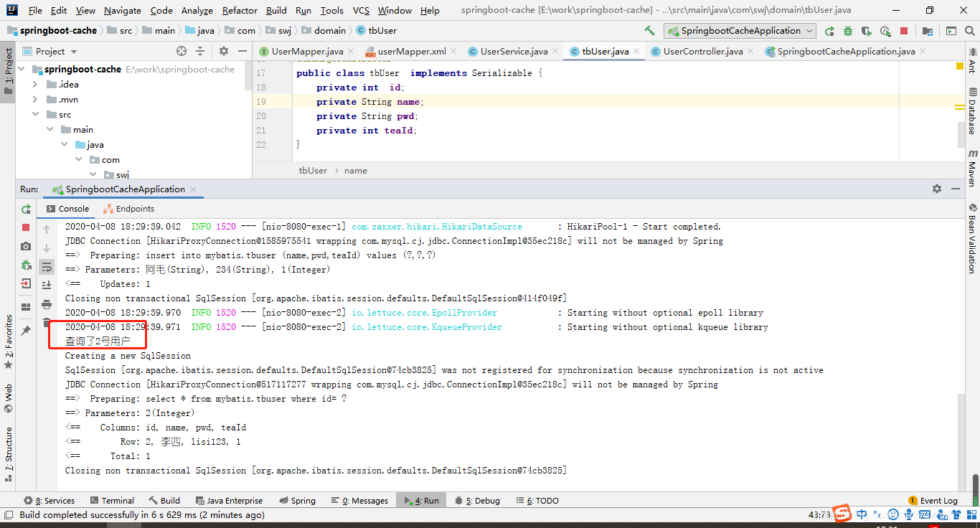Collapse the com package node
Viewport: 980px width, 528px height.
tap(78, 160)
